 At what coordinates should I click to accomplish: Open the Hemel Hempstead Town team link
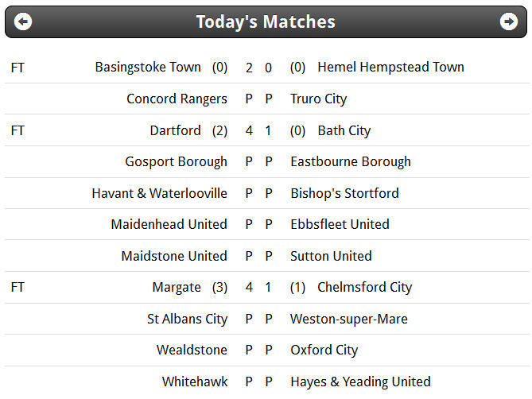[391, 67]
